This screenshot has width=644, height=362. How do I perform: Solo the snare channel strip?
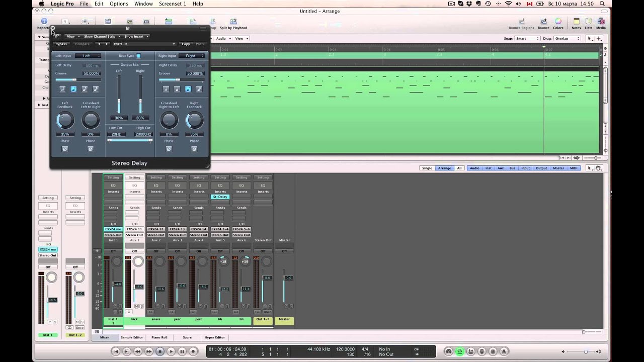click(x=163, y=306)
